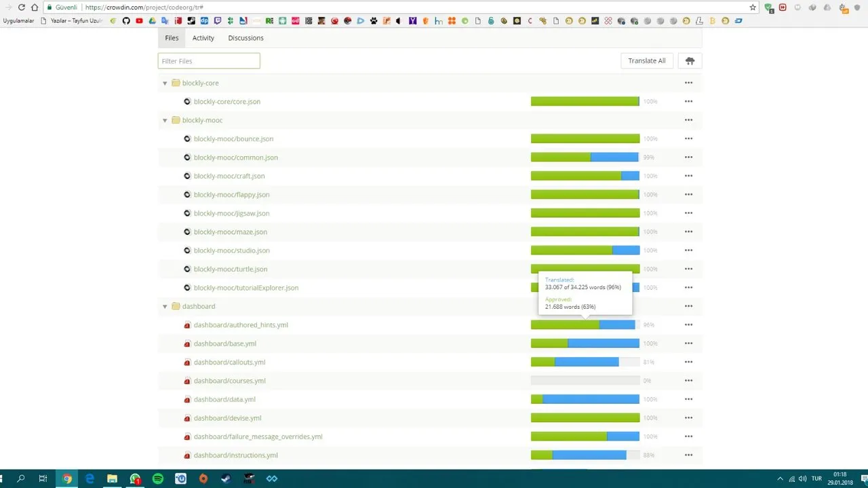Open Windows search from the taskbar

[x=21, y=478]
